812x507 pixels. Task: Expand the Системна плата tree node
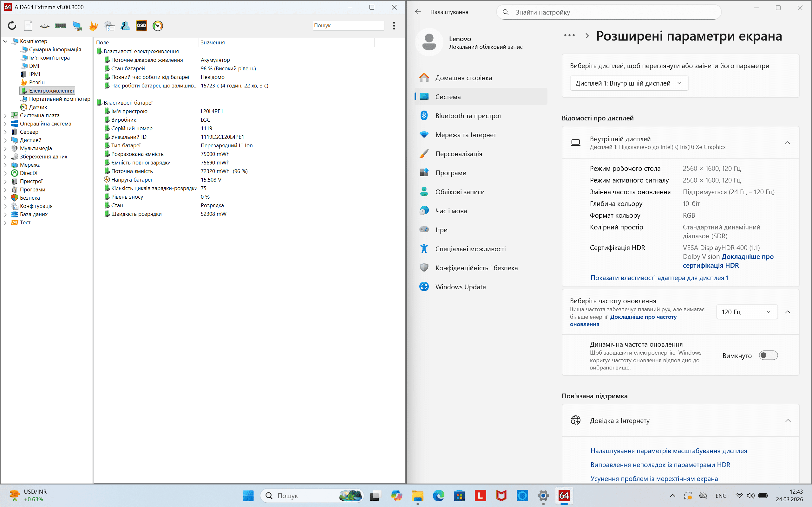(5, 115)
